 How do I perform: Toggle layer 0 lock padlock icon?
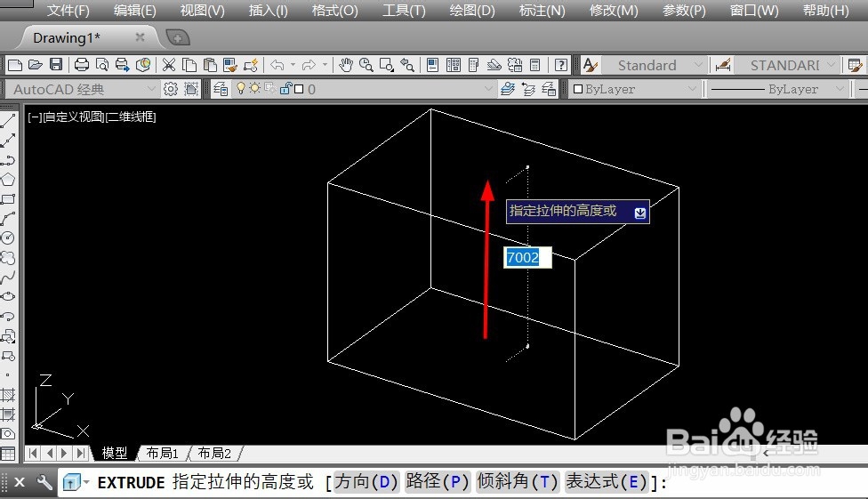(285, 89)
